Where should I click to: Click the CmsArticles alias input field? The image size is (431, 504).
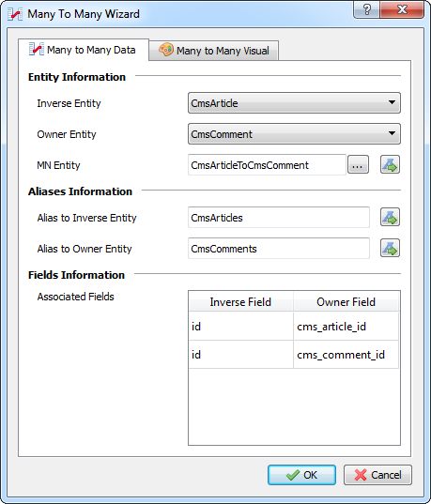coord(279,218)
